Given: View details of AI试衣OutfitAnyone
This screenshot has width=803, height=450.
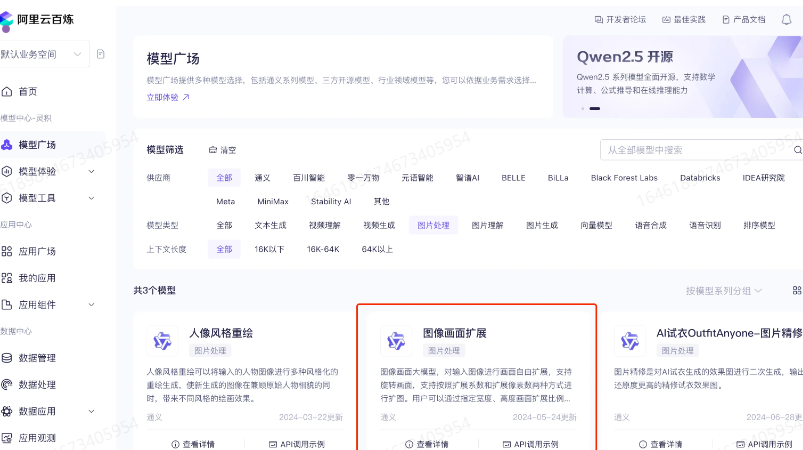Looking at the screenshot, I should tap(661, 444).
